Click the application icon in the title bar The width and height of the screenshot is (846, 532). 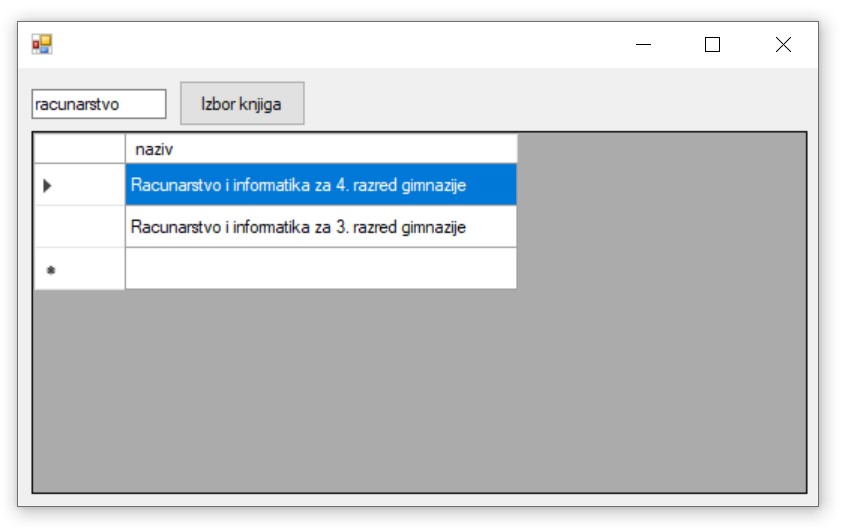(x=41, y=44)
